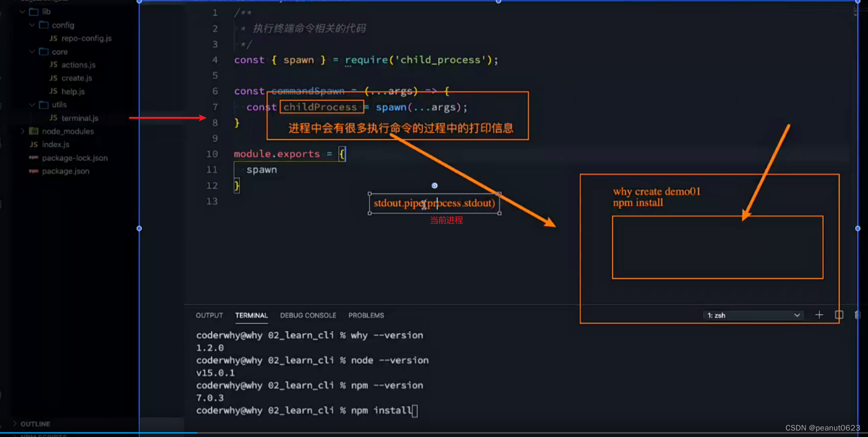Switch to the OUTPUT tab
Image resolution: width=868 pixels, height=437 pixels.
[209, 315]
